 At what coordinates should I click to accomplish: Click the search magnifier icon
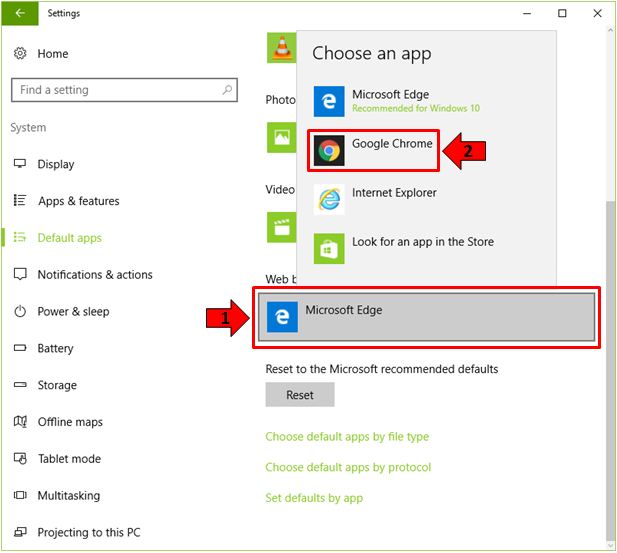(x=228, y=90)
